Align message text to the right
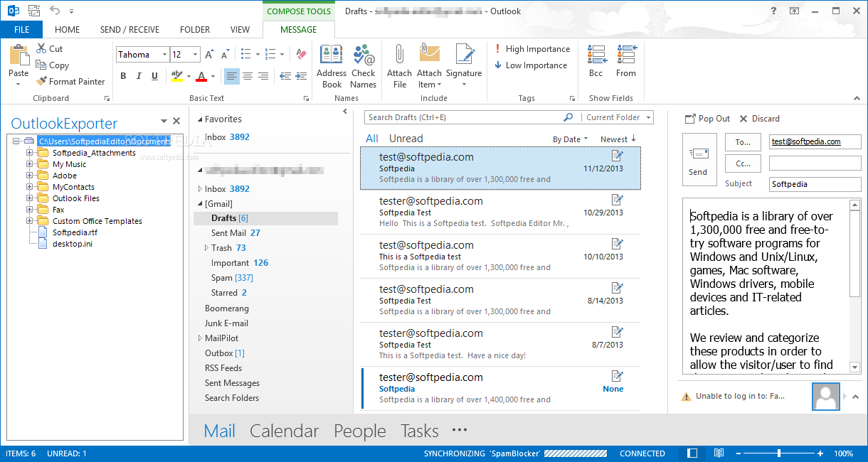This screenshot has width=868, height=462. pos(263,76)
